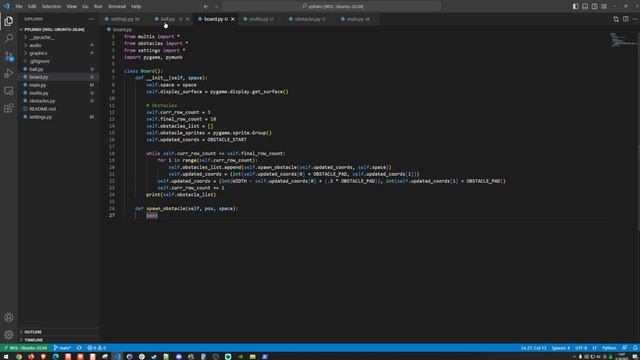Viewport: 640px width, 360px height.
Task: Click the UTF-8 encoding indicator
Action: [x=581, y=348]
